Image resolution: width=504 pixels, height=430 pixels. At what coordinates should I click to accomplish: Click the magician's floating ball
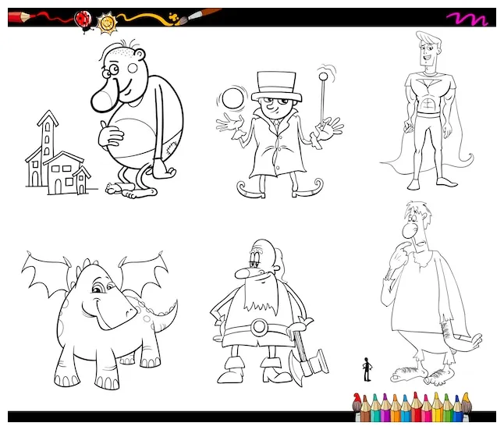232,99
